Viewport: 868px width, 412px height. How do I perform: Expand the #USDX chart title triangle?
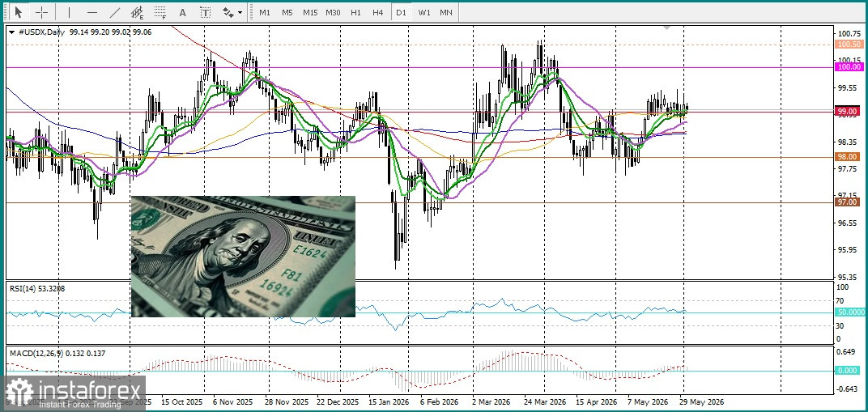[x=11, y=32]
